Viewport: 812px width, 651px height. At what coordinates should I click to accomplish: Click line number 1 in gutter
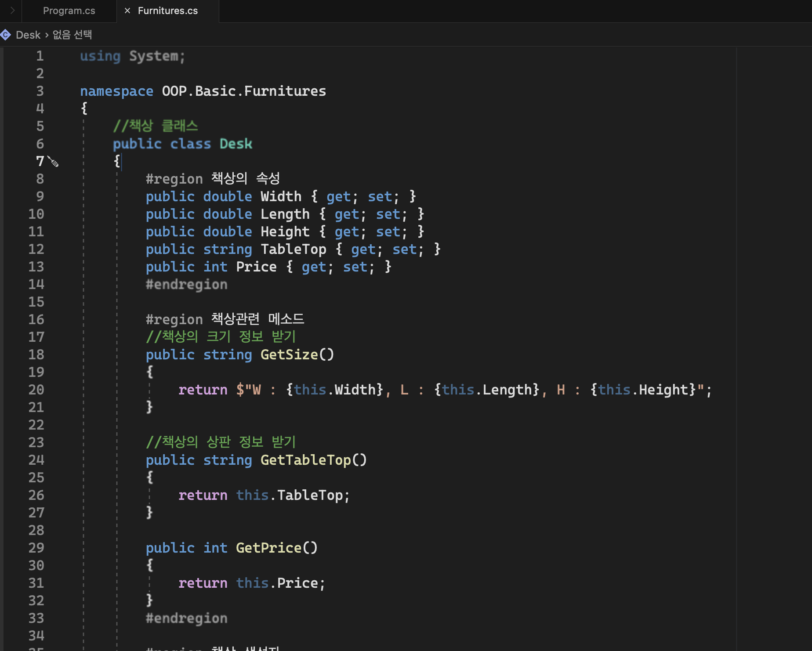click(x=40, y=56)
